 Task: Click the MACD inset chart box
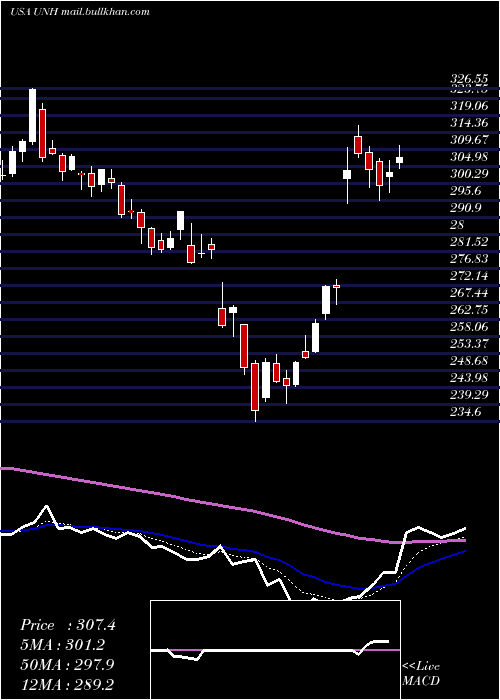275,650
